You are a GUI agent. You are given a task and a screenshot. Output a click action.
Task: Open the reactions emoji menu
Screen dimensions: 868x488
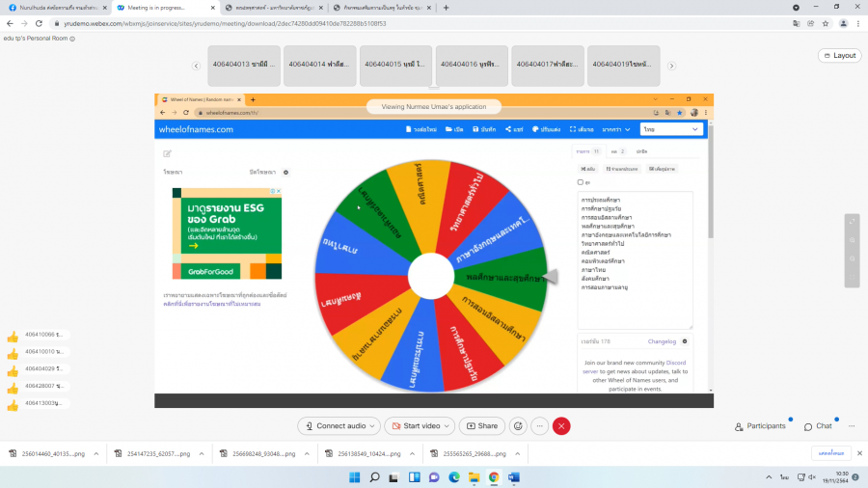(518, 425)
